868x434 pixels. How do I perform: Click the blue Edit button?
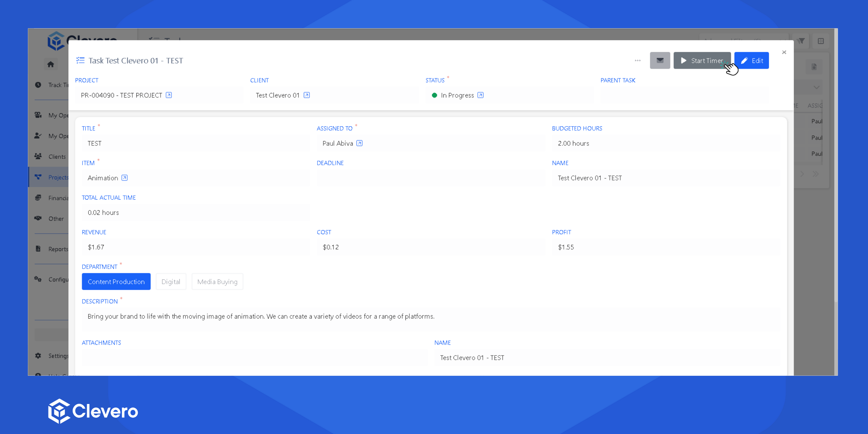coord(752,60)
